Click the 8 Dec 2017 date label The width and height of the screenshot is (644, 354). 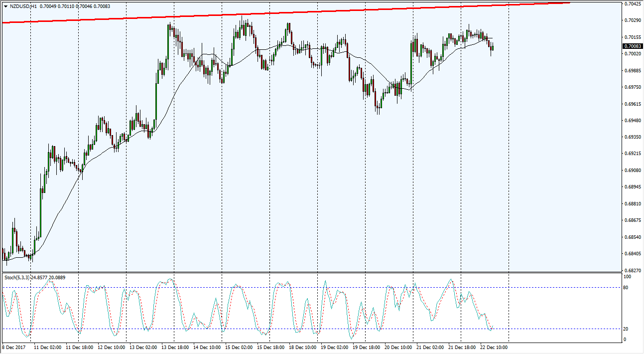(x=14, y=347)
